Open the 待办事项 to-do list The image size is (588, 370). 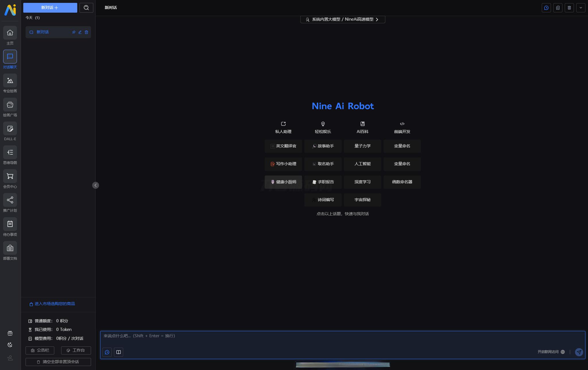point(10,224)
